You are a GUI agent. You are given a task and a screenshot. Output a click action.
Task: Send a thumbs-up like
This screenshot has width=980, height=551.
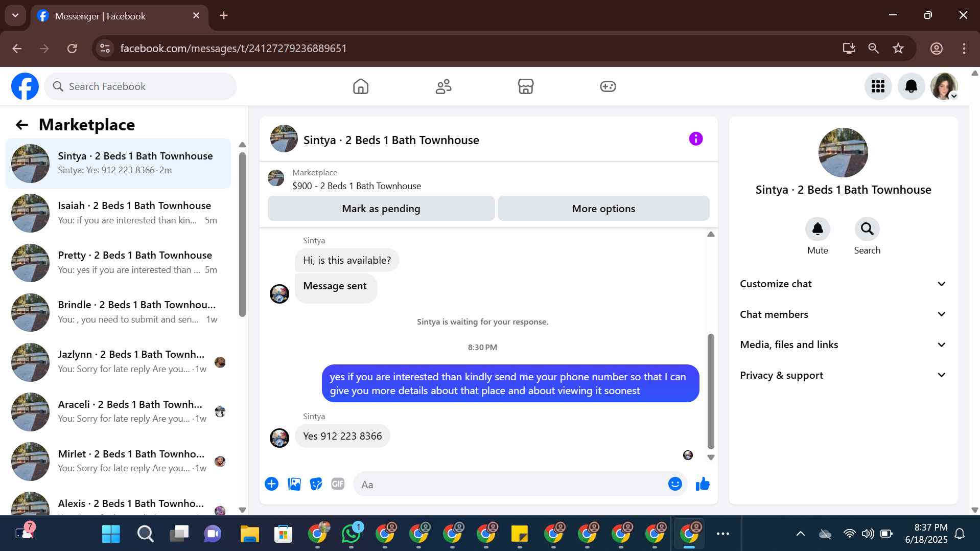tap(703, 484)
